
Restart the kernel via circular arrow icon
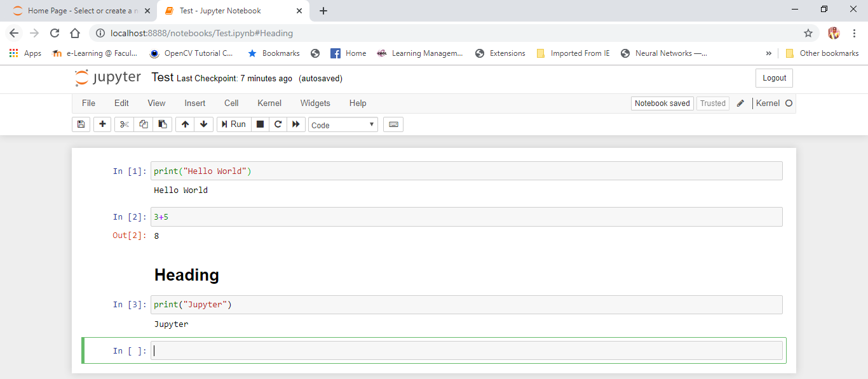278,124
